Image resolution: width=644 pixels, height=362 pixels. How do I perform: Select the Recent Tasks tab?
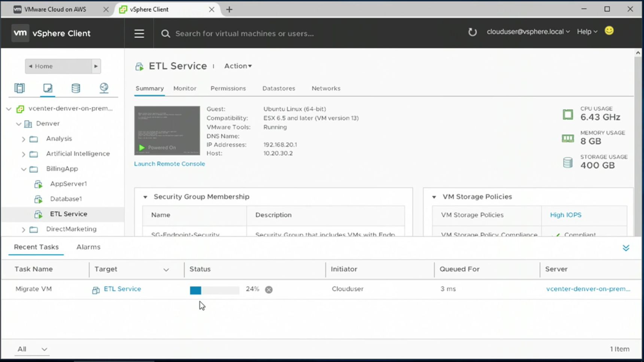tap(36, 247)
